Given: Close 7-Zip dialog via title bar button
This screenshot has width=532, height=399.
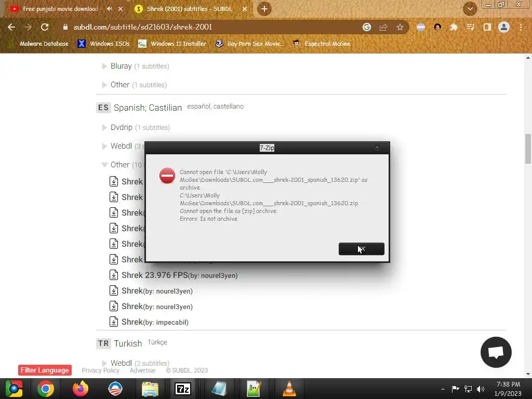Looking at the screenshot, I should point(377,148).
